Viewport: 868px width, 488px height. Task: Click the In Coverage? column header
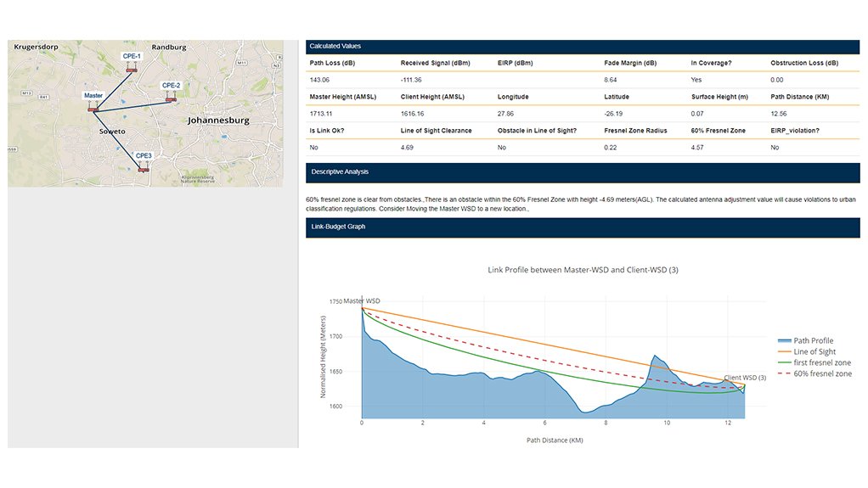coord(711,63)
